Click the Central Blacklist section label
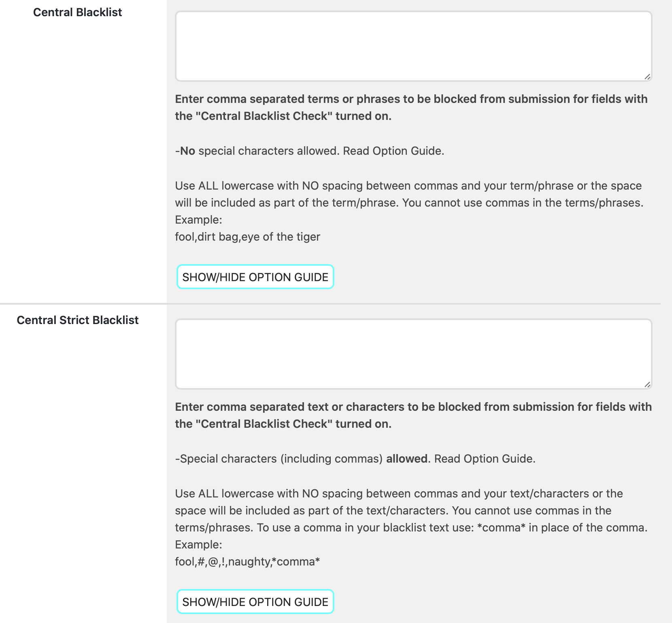This screenshot has width=672, height=623. [x=78, y=12]
